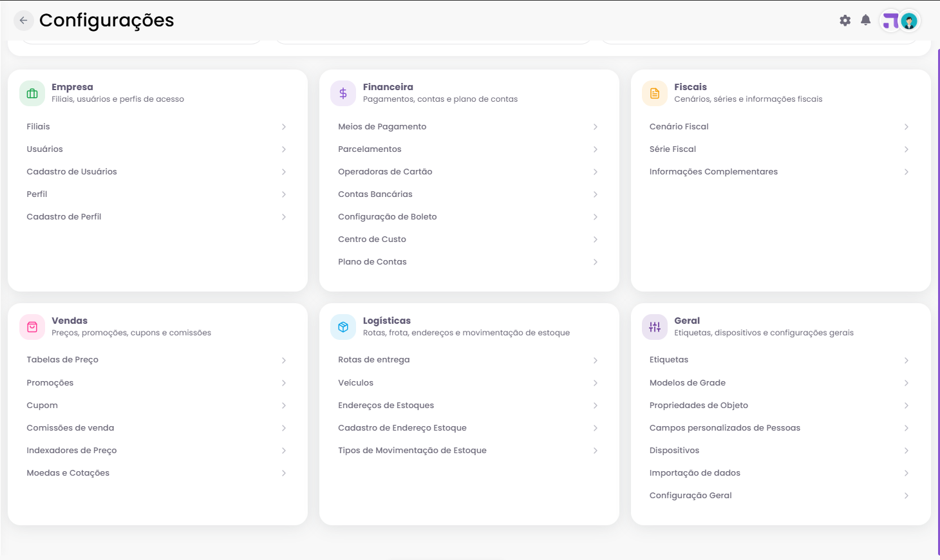Open the settings gear icon
940x560 pixels.
click(845, 21)
